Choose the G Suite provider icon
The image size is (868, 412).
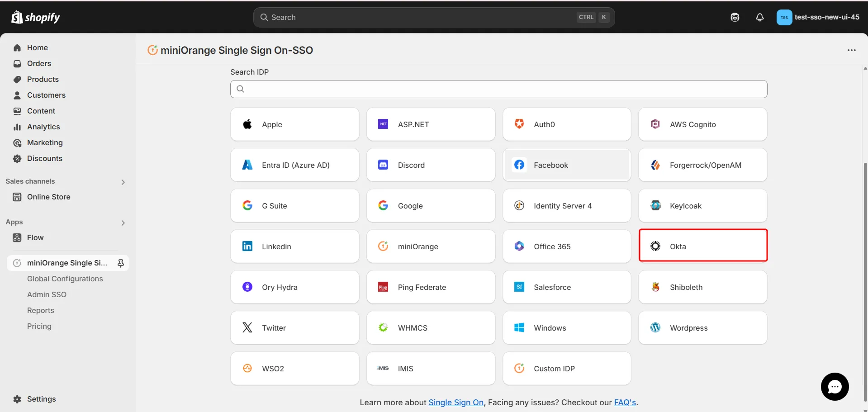247,205
